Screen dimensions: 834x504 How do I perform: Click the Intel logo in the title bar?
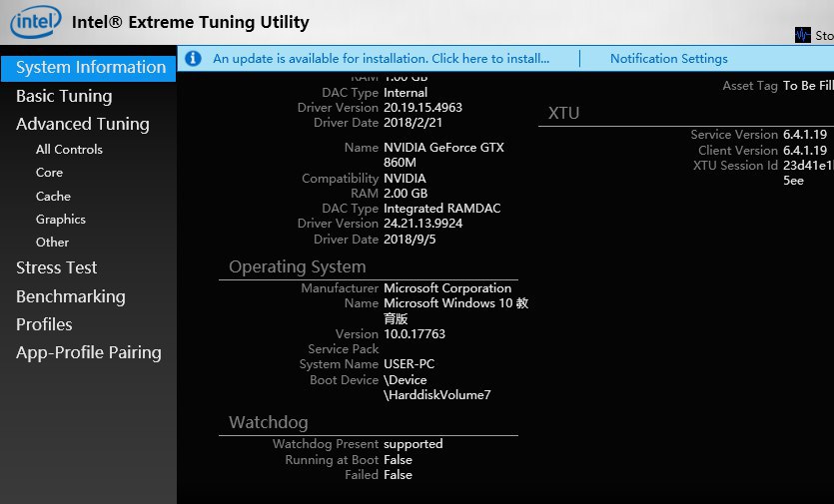click(34, 21)
